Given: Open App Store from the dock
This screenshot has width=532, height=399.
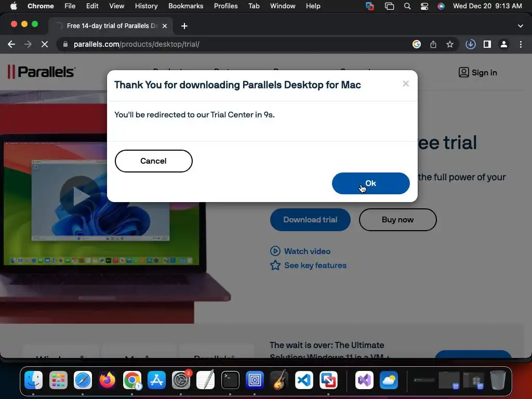Looking at the screenshot, I should [x=156, y=380].
